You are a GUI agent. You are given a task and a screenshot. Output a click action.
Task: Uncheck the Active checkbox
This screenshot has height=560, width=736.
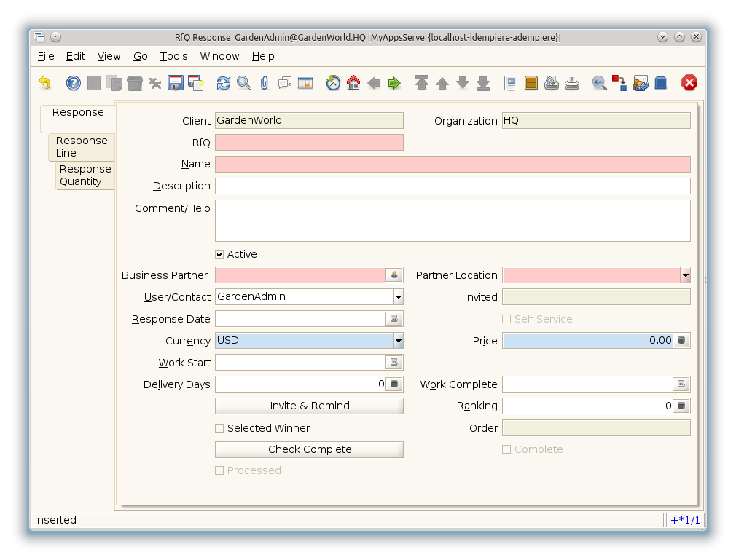click(x=220, y=254)
